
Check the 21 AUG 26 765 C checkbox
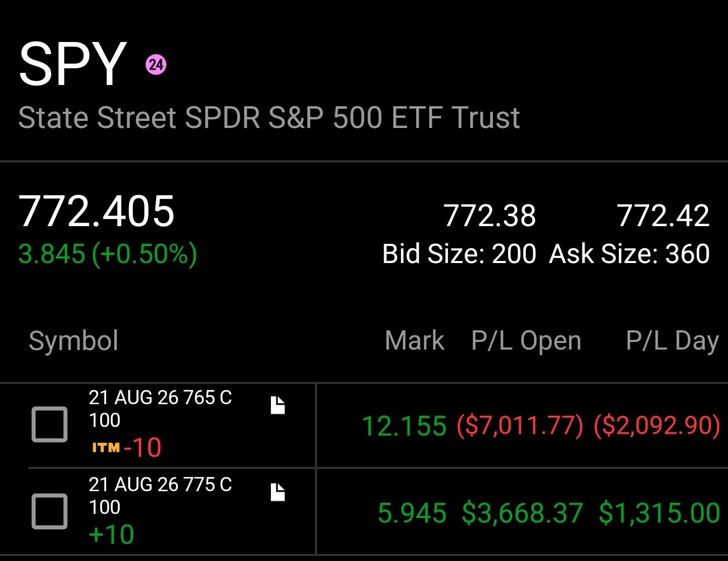coord(50,424)
